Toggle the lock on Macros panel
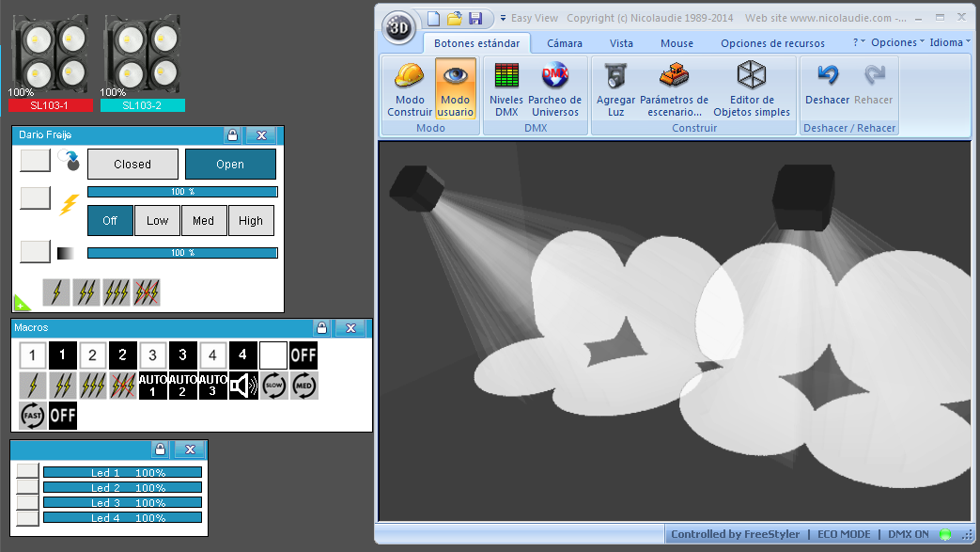 322,327
